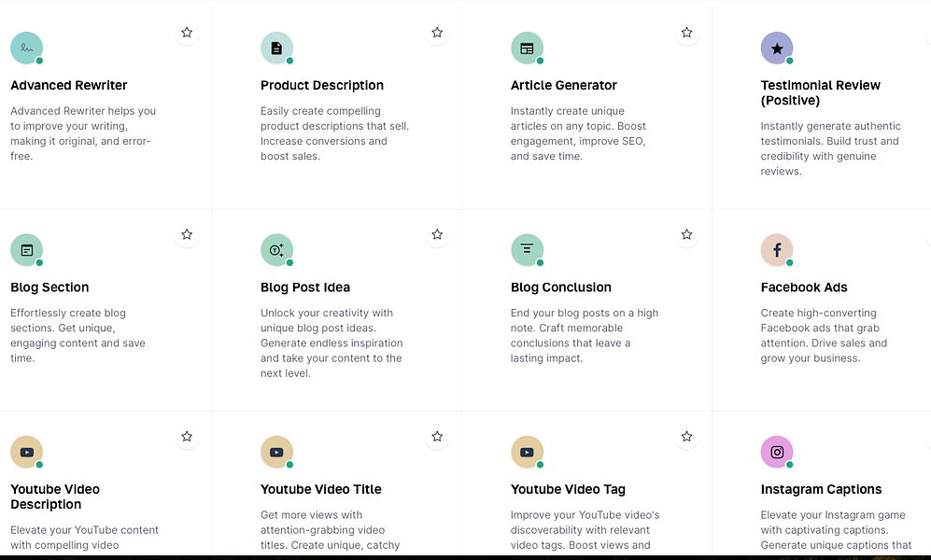Open the Instagram Captions icon
This screenshot has height=560, width=931.
click(x=777, y=452)
